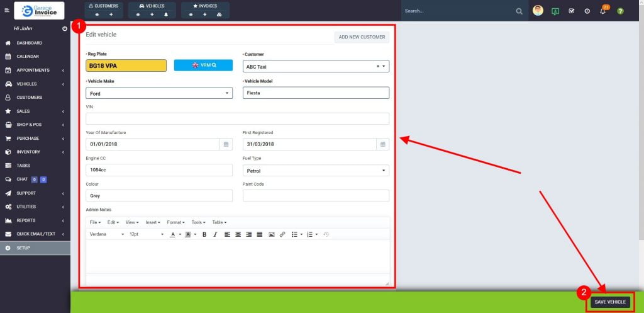Open the notifications bell icon
This screenshot has height=313, width=644.
point(602,11)
